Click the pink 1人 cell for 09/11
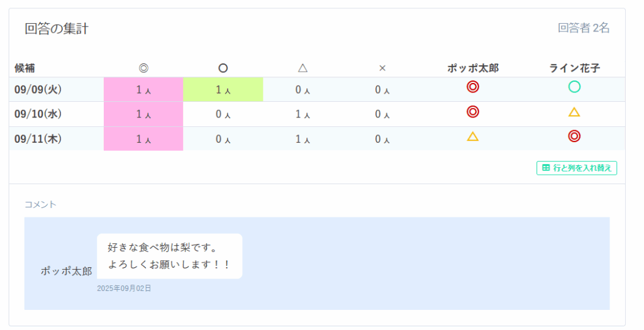 point(143,139)
